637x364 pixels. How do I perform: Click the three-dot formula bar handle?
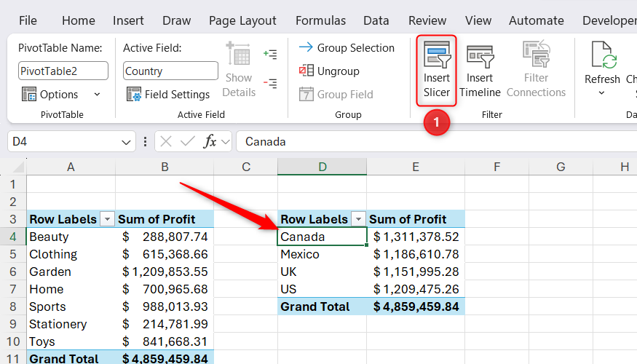click(x=145, y=141)
